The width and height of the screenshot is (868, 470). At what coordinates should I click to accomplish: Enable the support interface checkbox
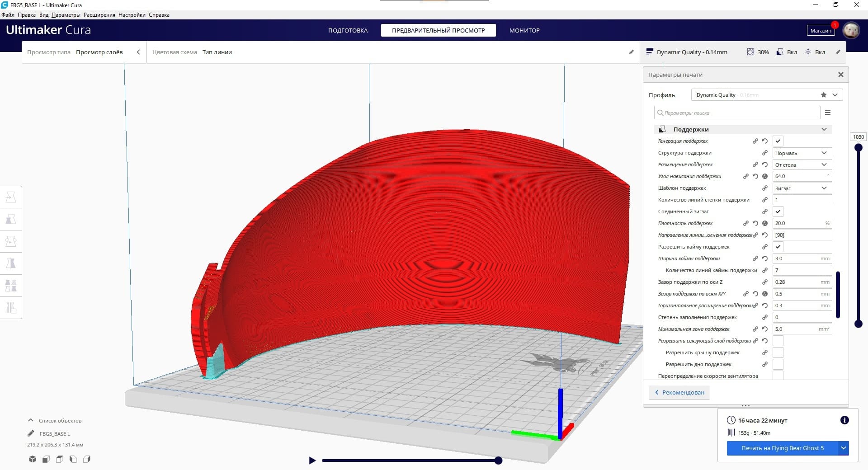[778, 341]
